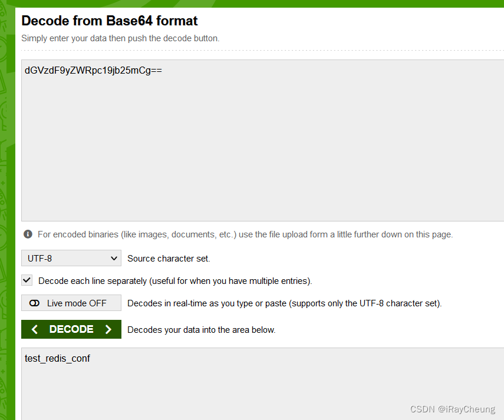Click the Live mode switch icon

(34, 303)
